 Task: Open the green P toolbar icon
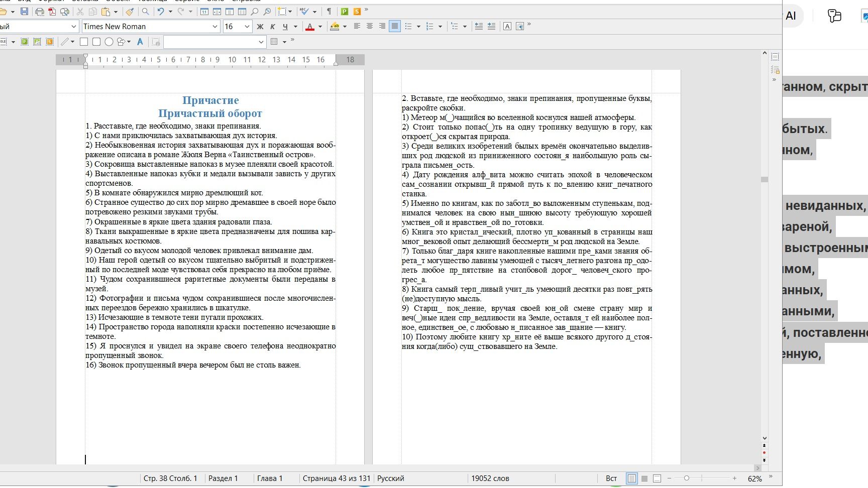[345, 12]
